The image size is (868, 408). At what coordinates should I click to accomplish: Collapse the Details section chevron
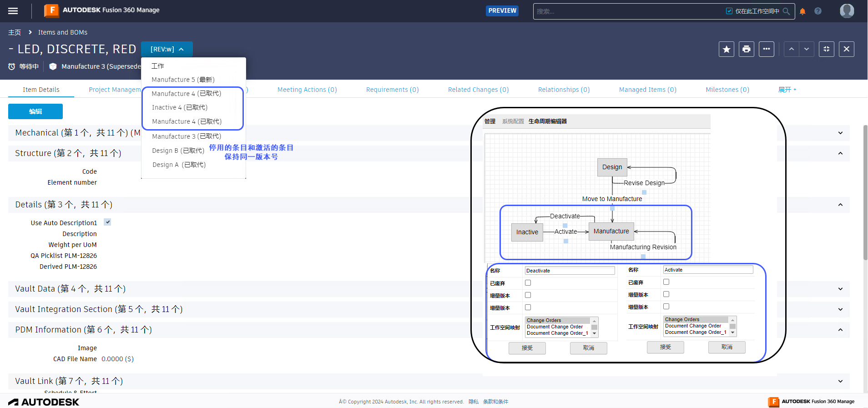(840, 205)
